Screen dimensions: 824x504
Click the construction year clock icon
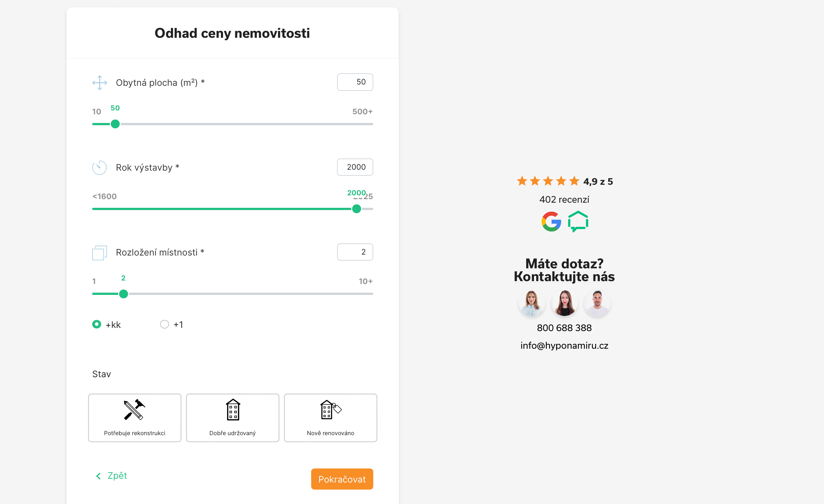pyautogui.click(x=99, y=167)
